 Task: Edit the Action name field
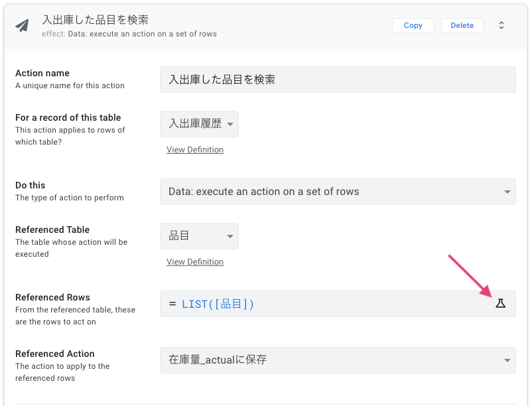338,80
